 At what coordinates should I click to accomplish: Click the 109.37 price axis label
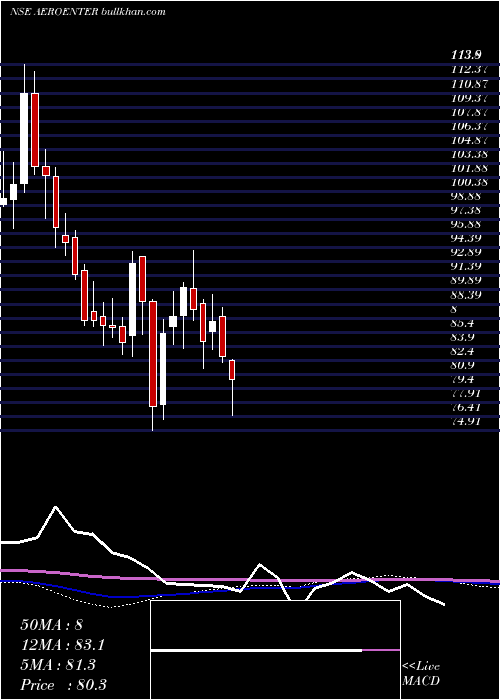coord(469,98)
